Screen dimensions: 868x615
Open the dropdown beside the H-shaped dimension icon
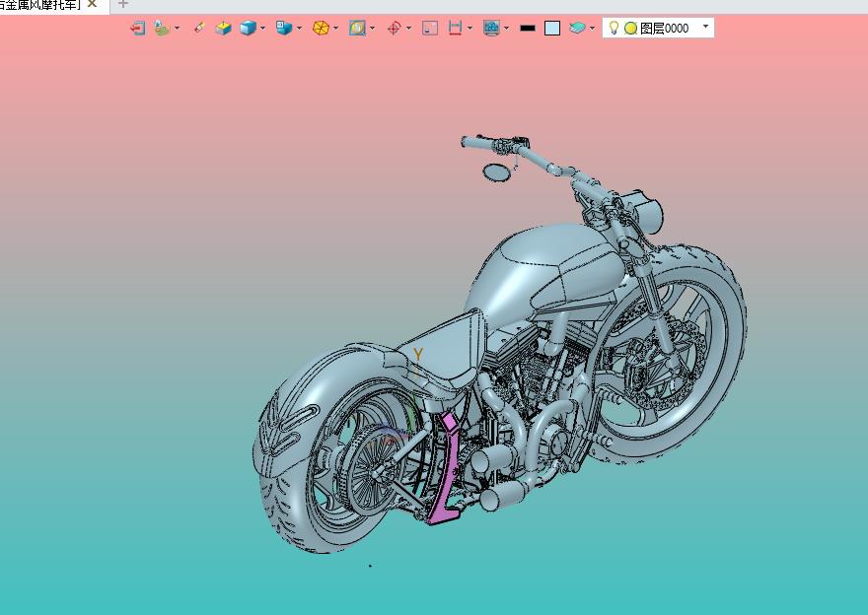click(x=470, y=28)
